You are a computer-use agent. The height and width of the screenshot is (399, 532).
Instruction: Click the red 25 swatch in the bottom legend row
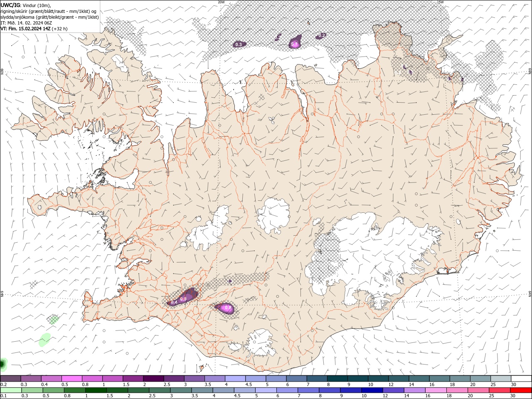[500, 390]
